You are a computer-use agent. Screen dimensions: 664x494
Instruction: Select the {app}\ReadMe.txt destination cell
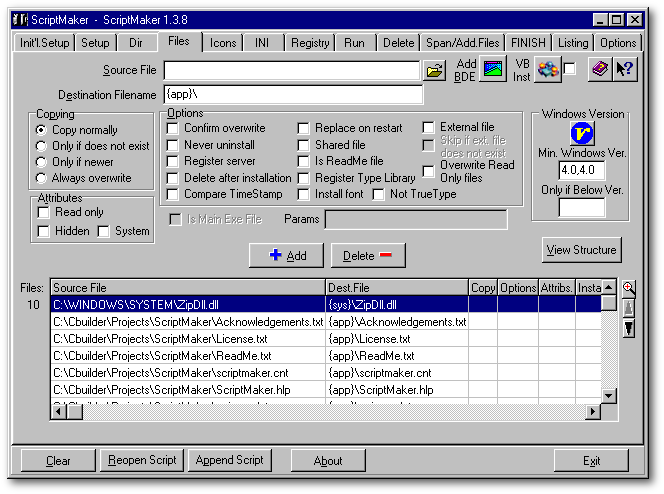[x=397, y=356]
